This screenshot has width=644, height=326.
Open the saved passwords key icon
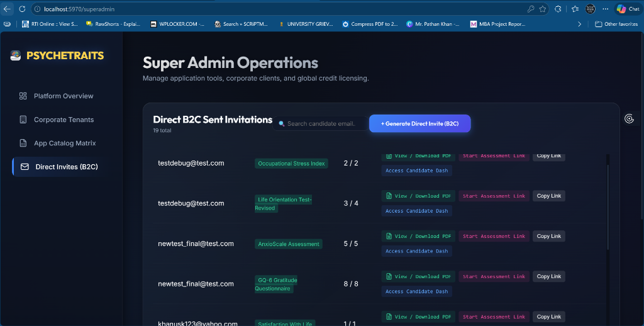tap(531, 9)
